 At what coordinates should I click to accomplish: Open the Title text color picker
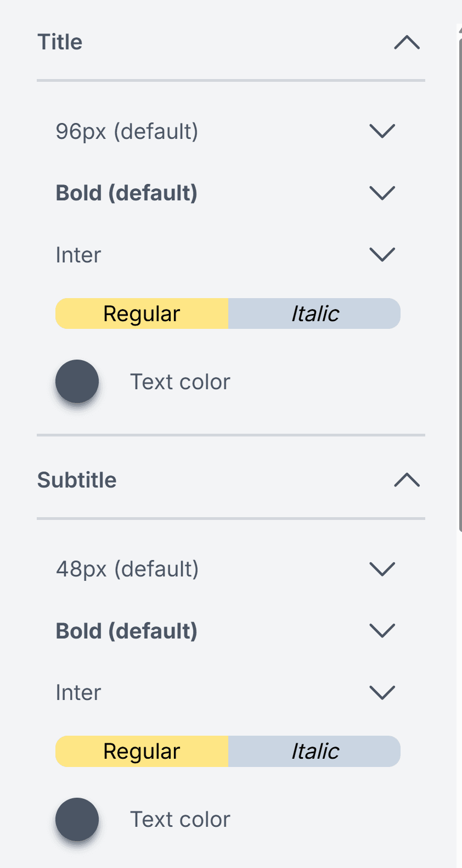[x=77, y=381]
